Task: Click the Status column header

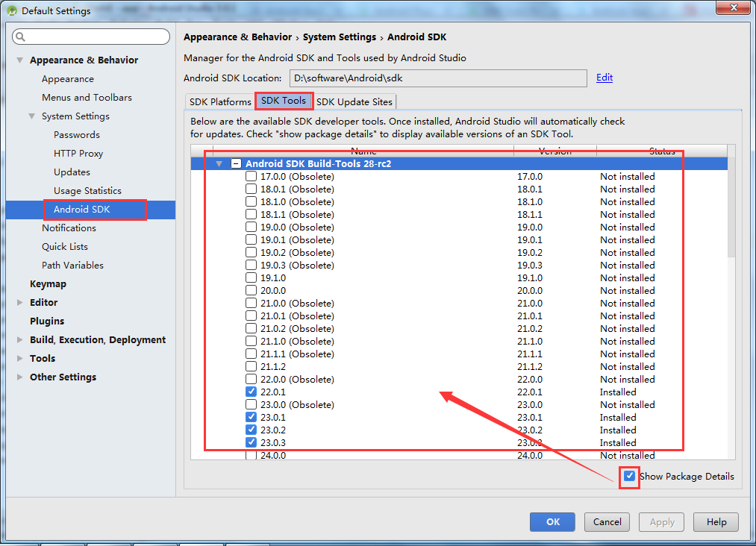Action: (x=662, y=151)
